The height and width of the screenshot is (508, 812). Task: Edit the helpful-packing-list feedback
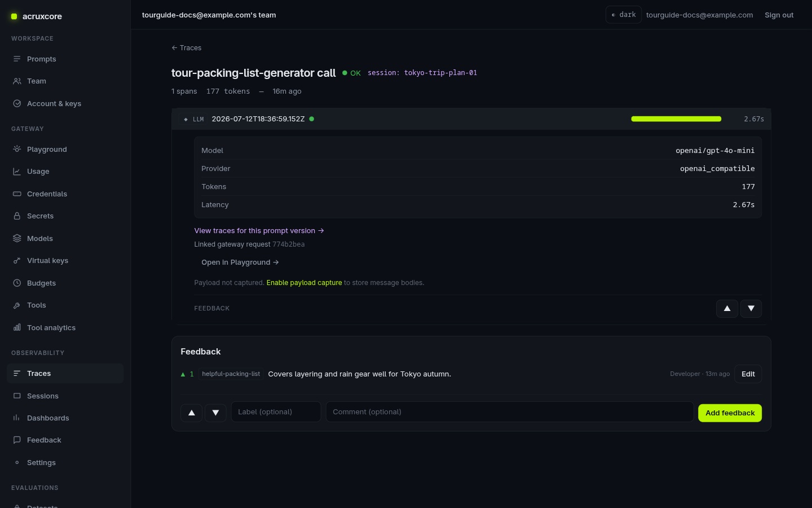748,374
